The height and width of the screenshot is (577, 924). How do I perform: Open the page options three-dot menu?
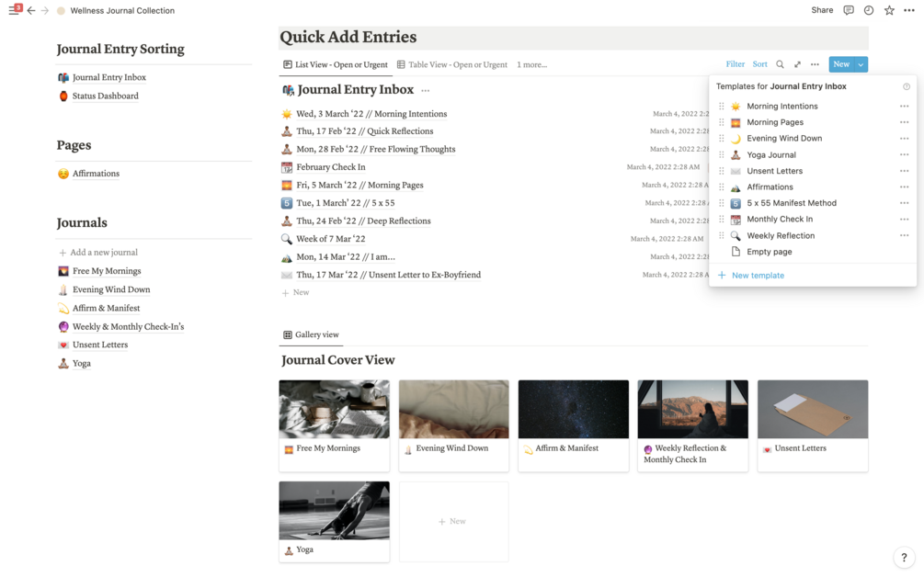909,10
